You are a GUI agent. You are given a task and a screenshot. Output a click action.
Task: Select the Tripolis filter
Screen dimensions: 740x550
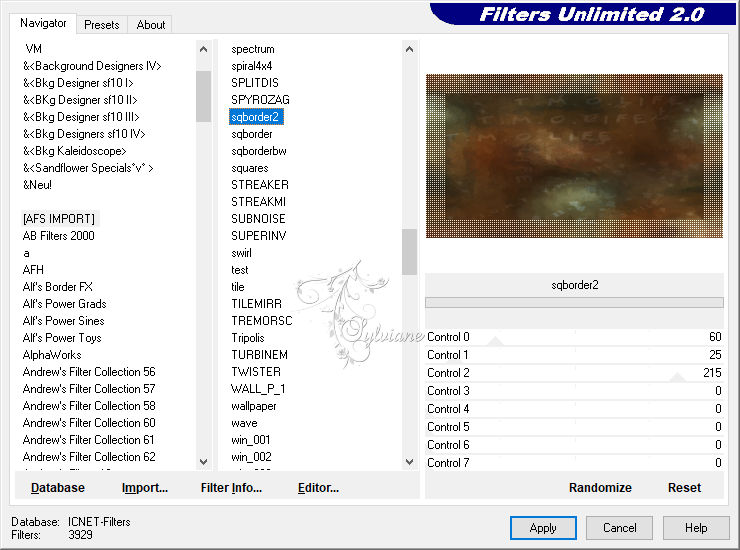pyautogui.click(x=248, y=338)
